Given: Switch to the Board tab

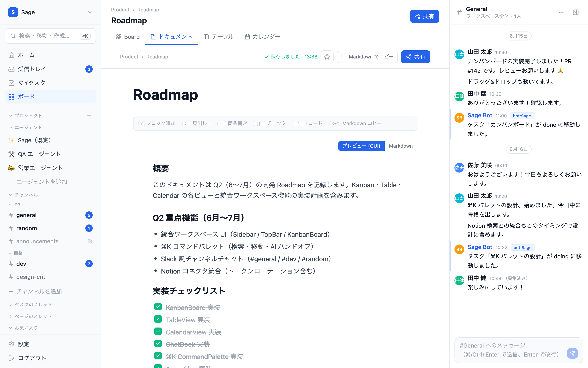Looking at the screenshot, I should coord(128,37).
